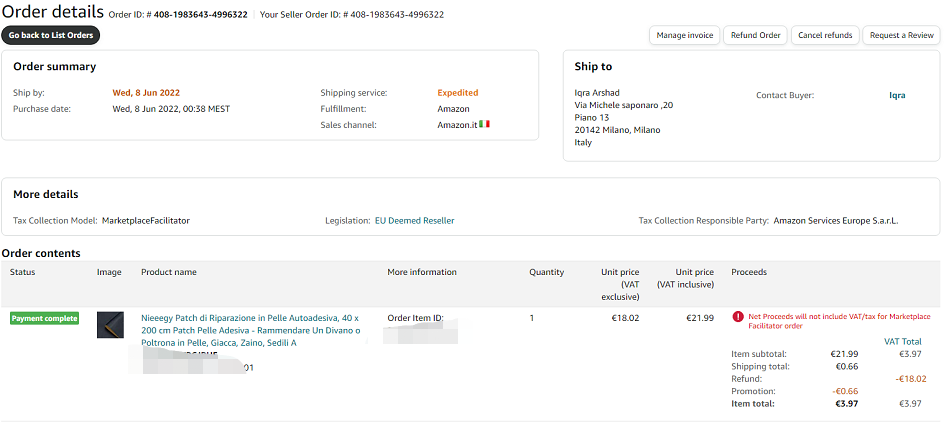Select Cancel refunds button

pos(825,35)
